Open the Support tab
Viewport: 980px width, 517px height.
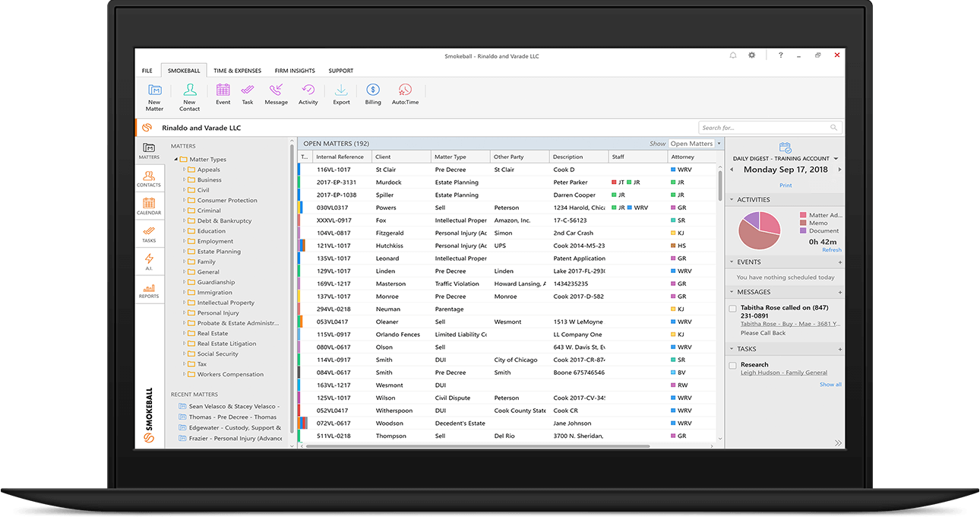(341, 71)
